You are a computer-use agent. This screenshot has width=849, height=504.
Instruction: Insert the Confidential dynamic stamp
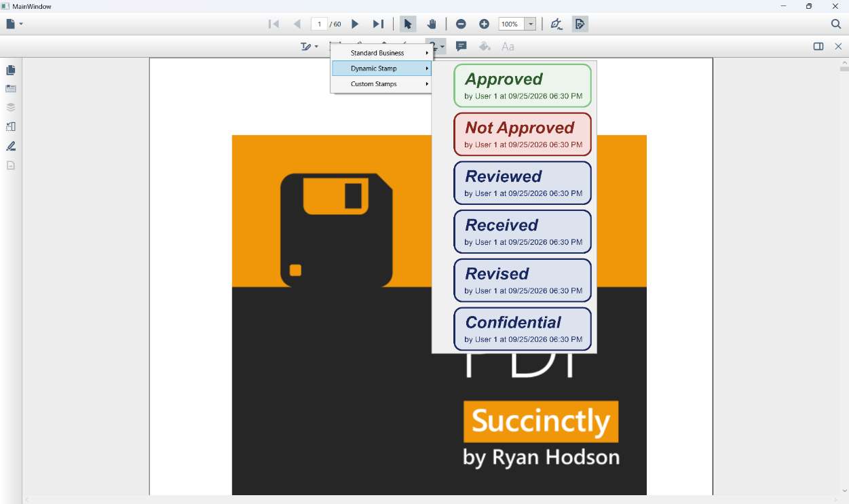523,329
